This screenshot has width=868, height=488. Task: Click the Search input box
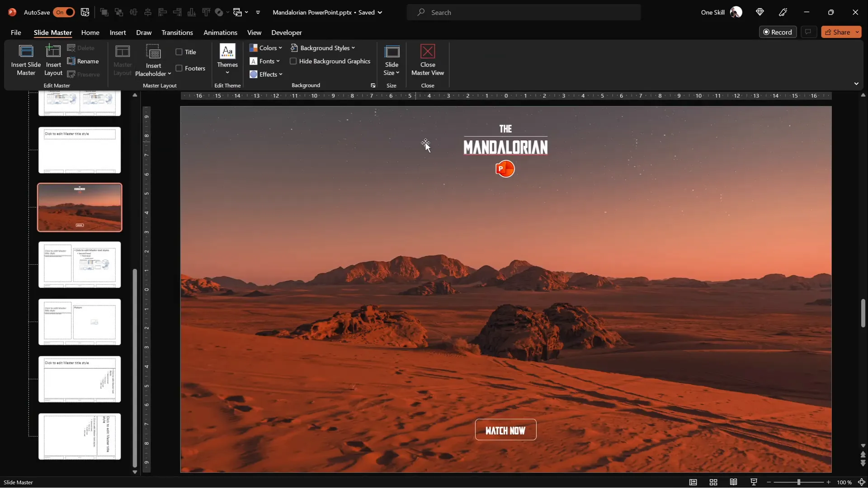tap(524, 12)
